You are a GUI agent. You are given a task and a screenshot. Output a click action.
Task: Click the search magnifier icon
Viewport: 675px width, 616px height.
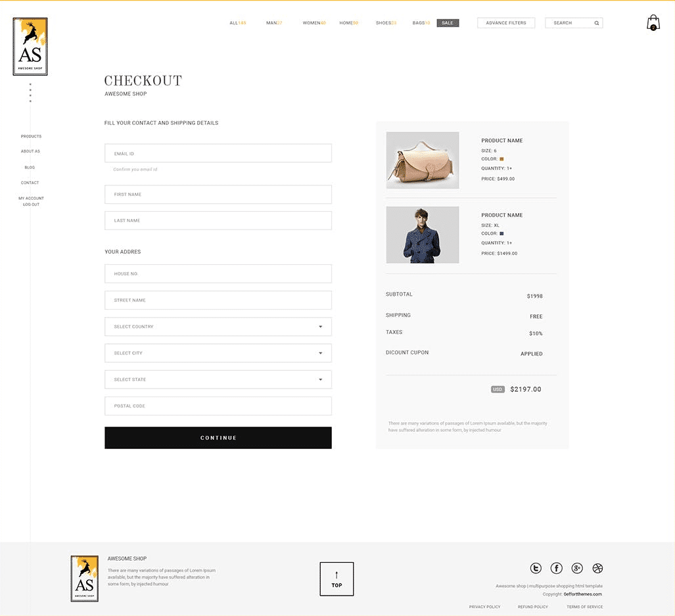point(597,23)
